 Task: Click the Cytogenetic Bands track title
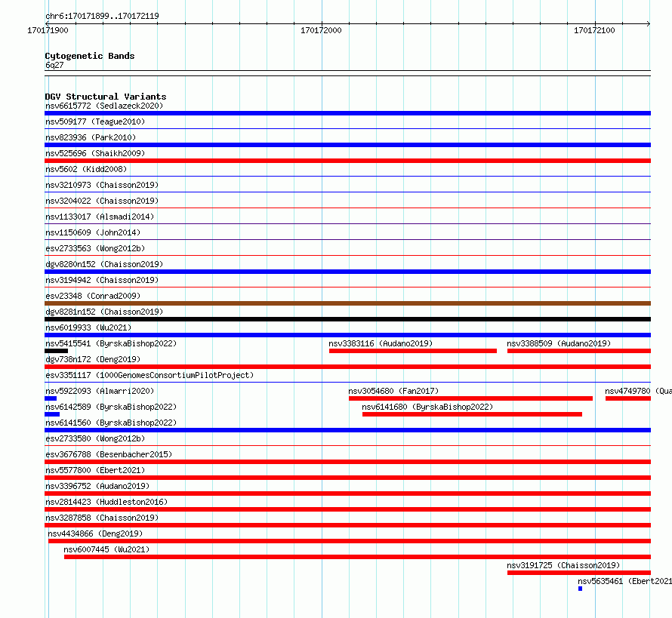(x=90, y=56)
